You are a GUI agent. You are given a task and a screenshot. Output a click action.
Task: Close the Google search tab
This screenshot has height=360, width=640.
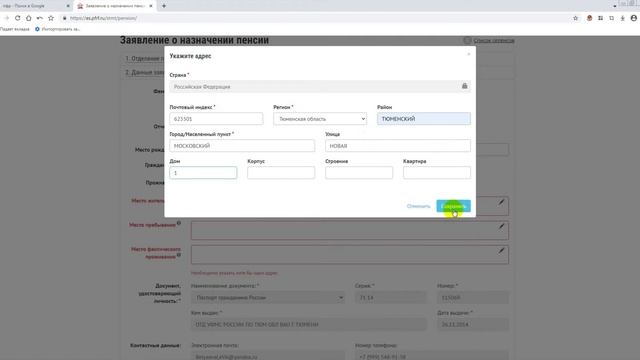[x=68, y=6]
